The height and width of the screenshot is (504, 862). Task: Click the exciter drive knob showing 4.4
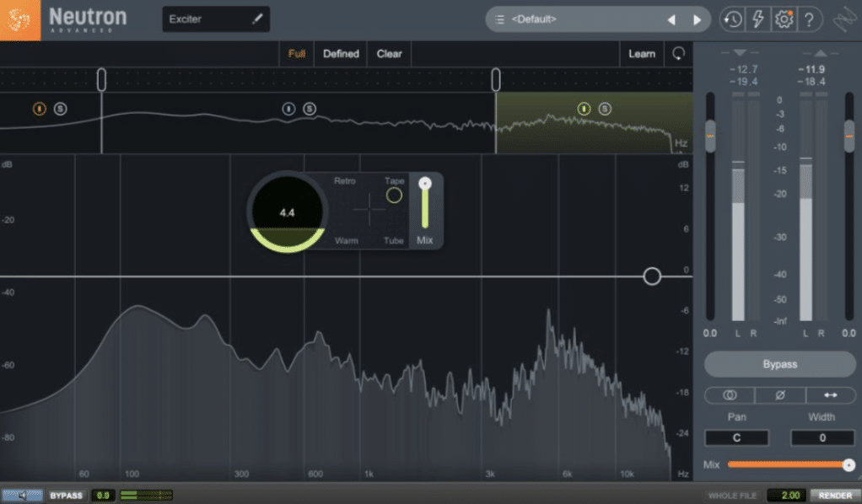287,212
